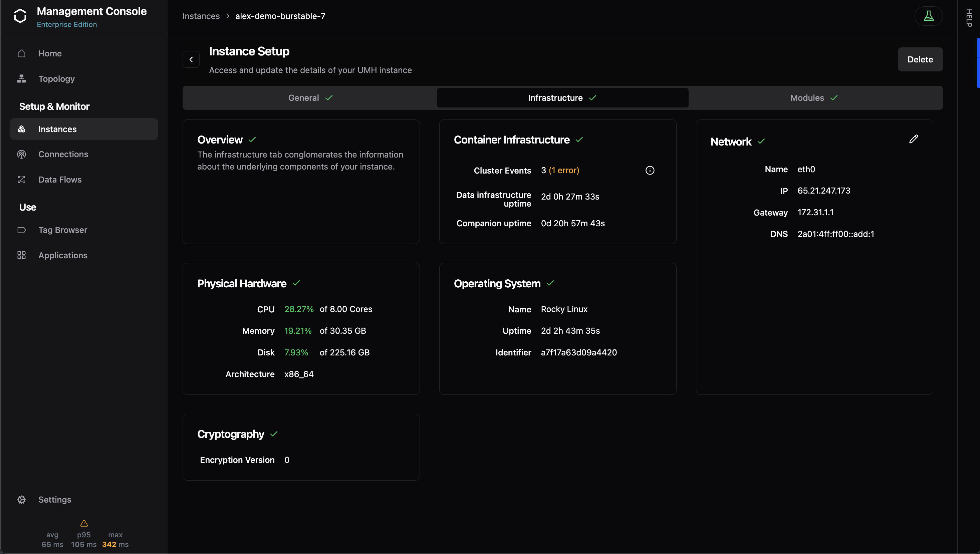Open Applications from the sidebar
980x554 pixels.
[x=63, y=255]
